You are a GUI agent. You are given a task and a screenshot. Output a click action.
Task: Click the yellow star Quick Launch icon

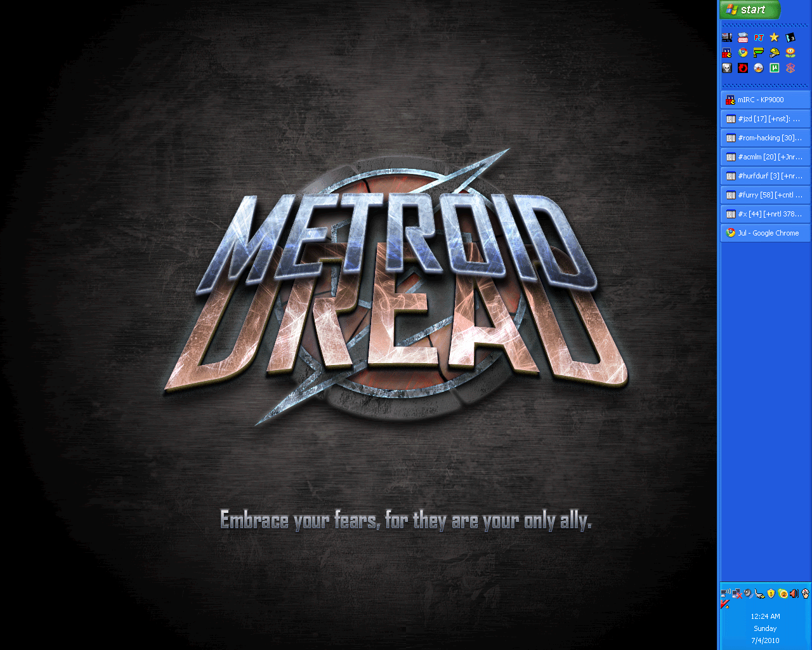click(774, 37)
